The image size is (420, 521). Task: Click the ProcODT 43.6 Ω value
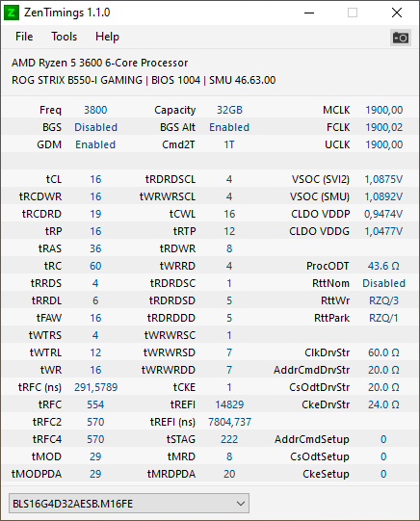(383, 266)
